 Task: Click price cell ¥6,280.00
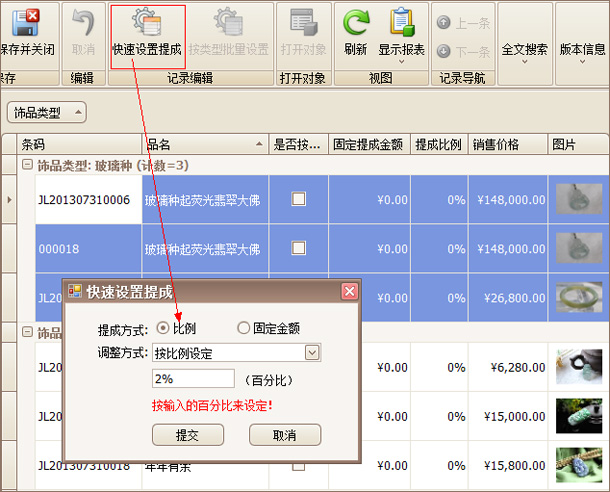click(x=508, y=367)
